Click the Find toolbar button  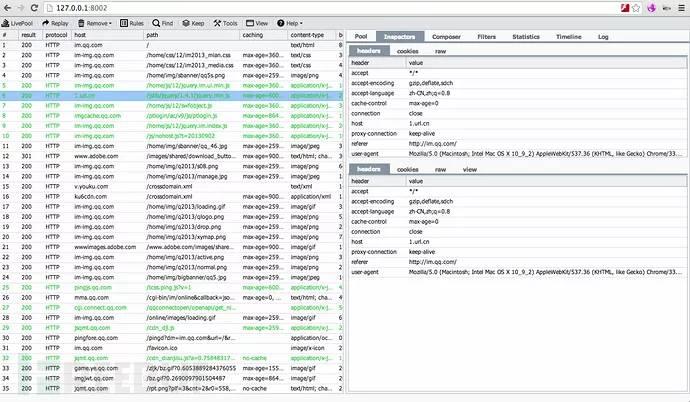pyautogui.click(x=162, y=23)
